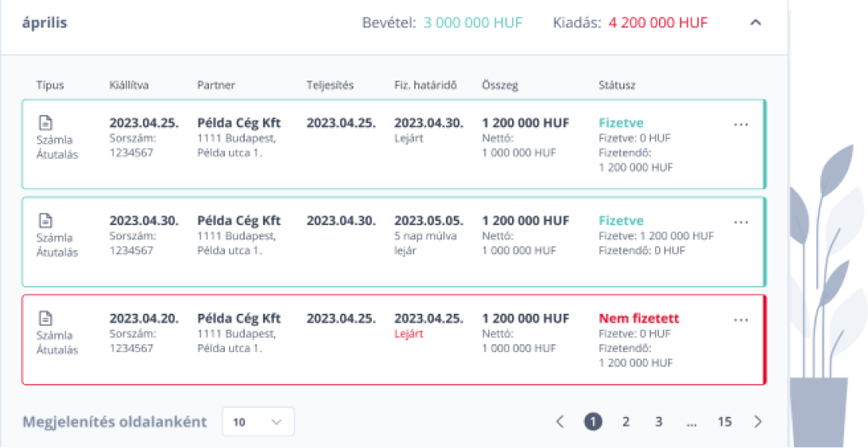Viewport: 868px width, 448px height.
Task: Go to the previous page arrow
Action: 560,422
